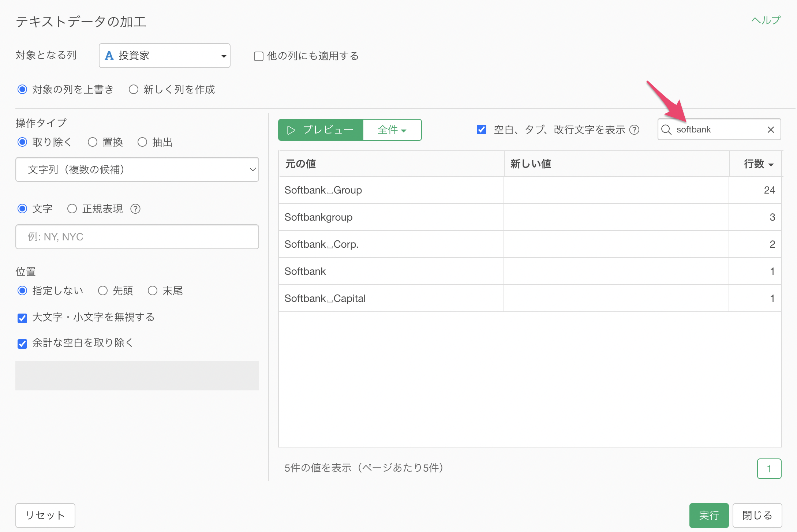Go to page 1 pagination button
Viewport: 797px width, 532px height.
[769, 469]
